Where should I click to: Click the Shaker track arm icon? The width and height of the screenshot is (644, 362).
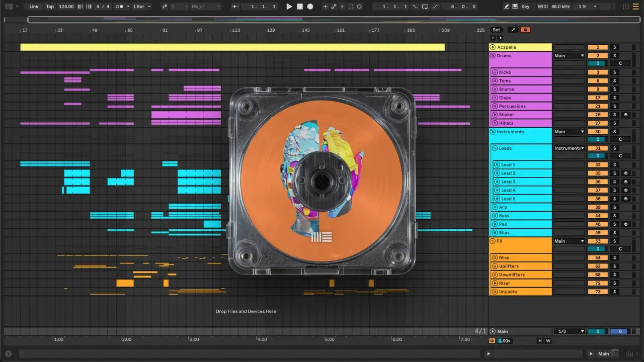pyautogui.click(x=626, y=115)
